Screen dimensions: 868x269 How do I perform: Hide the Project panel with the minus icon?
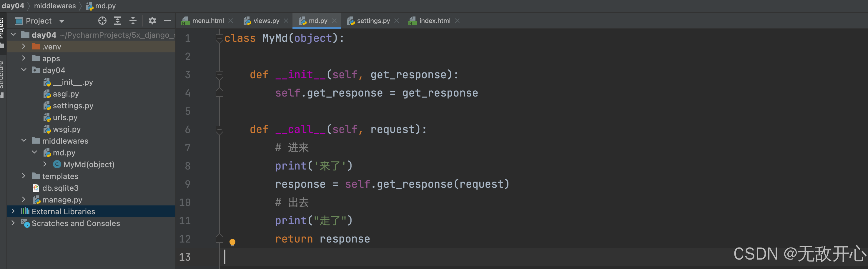coord(167,21)
